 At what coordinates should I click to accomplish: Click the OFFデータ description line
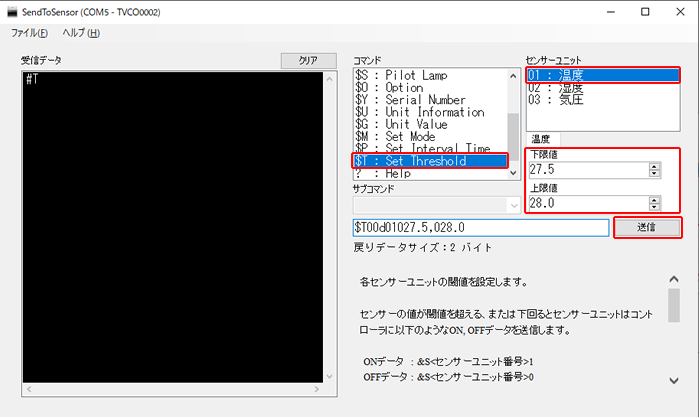click(448, 377)
